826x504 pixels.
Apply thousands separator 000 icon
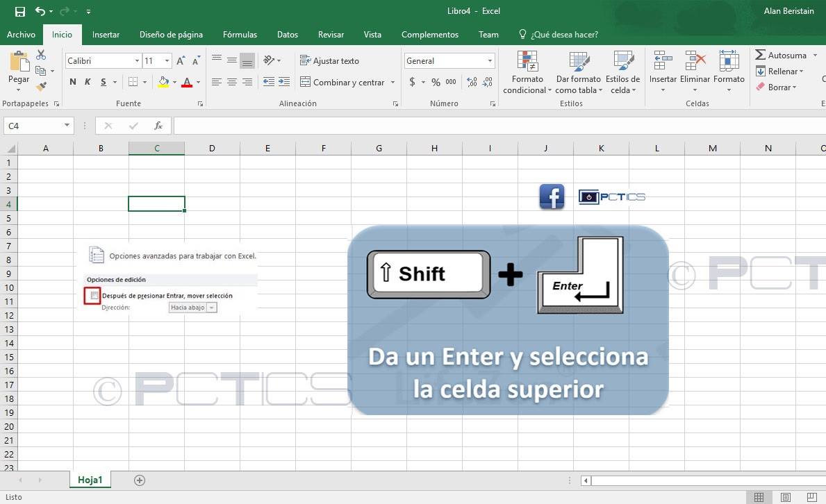451,82
